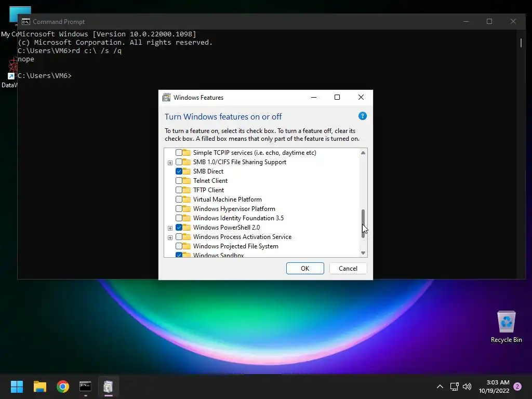This screenshot has height=399, width=532.
Task: Click the Windows Features title bar icon
Action: point(167,97)
